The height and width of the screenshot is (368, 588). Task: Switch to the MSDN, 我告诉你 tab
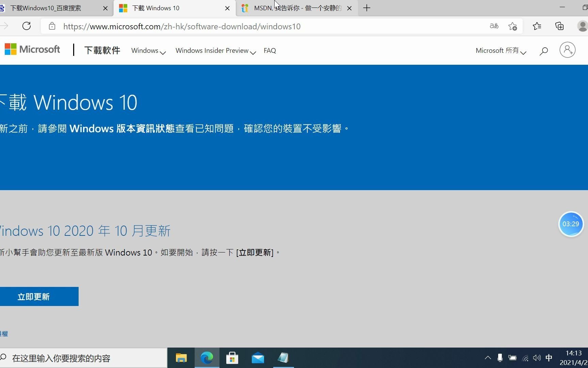pyautogui.click(x=296, y=8)
